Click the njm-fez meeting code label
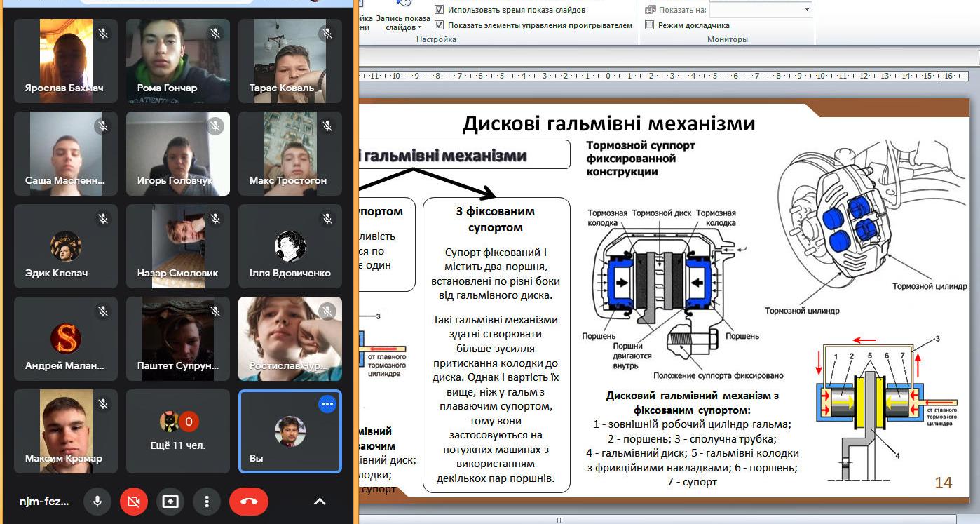This screenshot has height=524, width=980. (45, 502)
